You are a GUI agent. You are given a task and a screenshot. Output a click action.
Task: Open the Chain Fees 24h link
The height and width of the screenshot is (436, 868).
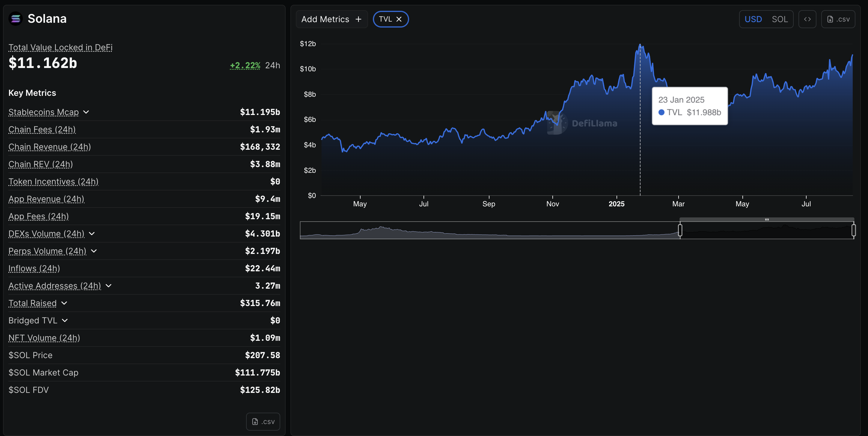(42, 129)
